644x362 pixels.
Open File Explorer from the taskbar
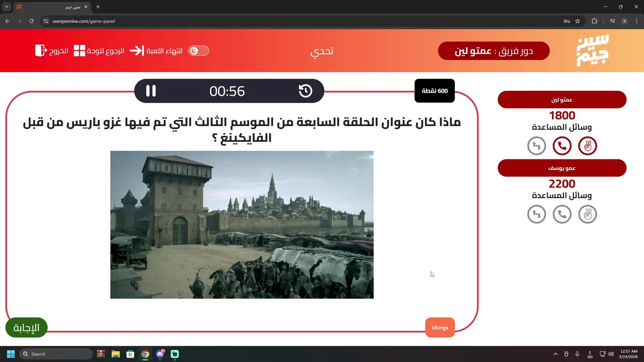116,354
